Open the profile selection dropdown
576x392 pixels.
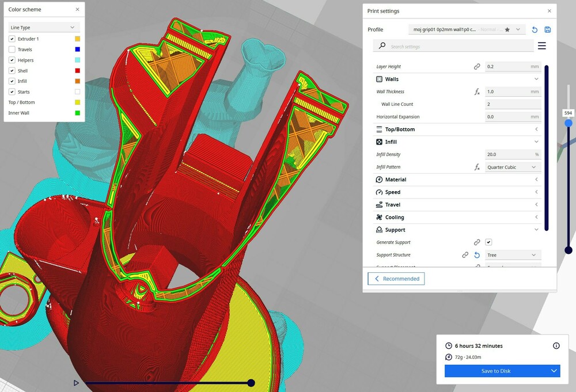tap(467, 30)
